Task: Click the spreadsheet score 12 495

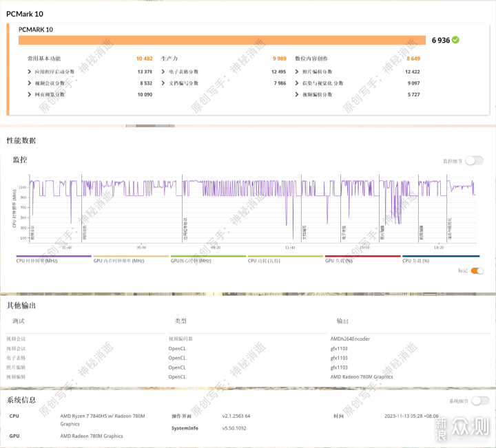Action: [278, 72]
